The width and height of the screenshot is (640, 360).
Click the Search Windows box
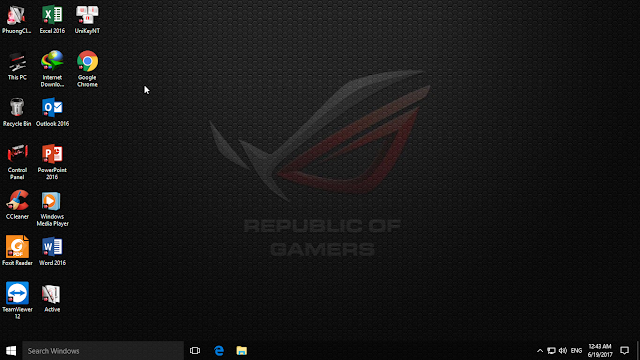pyautogui.click(x=103, y=351)
